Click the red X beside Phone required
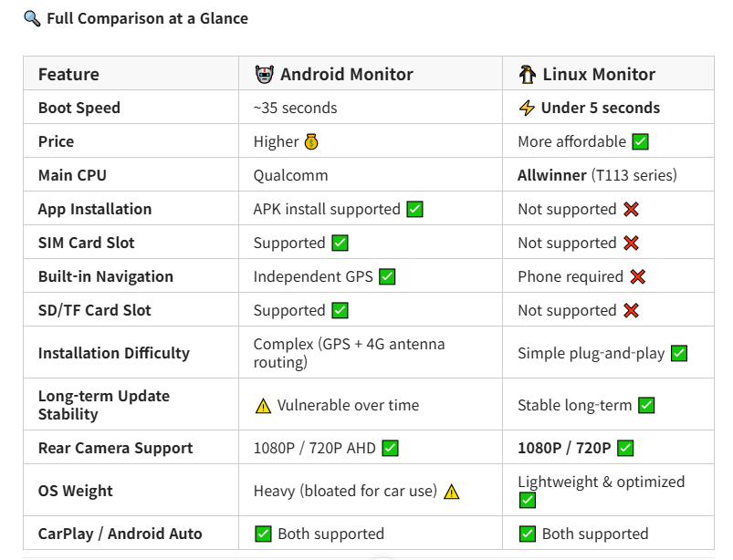 coord(637,277)
